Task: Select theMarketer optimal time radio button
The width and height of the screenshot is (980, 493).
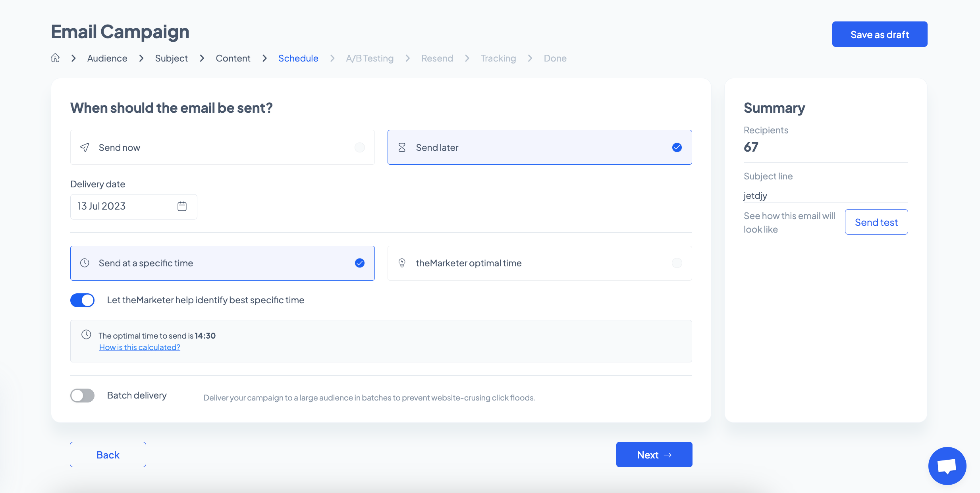Action: point(677,263)
